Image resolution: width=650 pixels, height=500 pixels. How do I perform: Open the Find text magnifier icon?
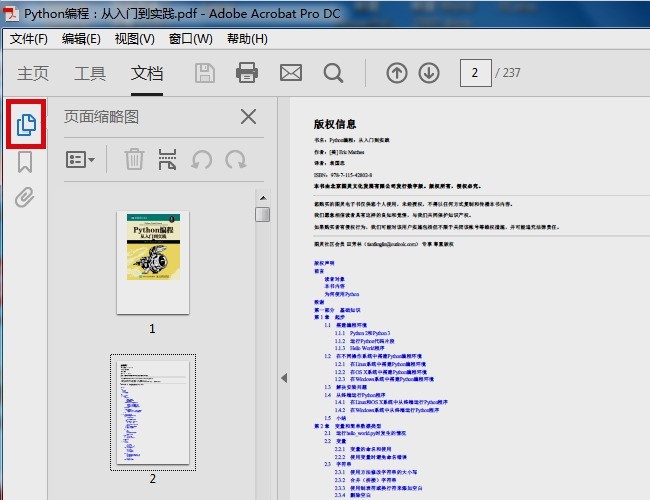333,73
